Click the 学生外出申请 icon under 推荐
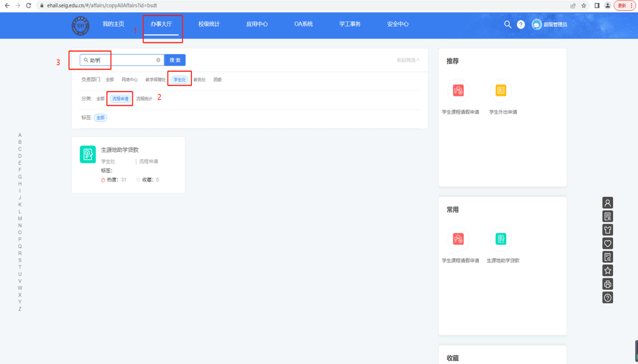Screen dimensions: 638x364 (x=501, y=91)
